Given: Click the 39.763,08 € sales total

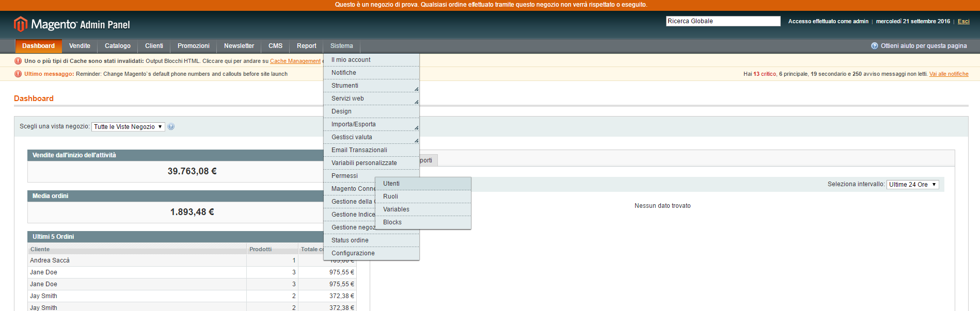Looking at the screenshot, I should click(192, 171).
